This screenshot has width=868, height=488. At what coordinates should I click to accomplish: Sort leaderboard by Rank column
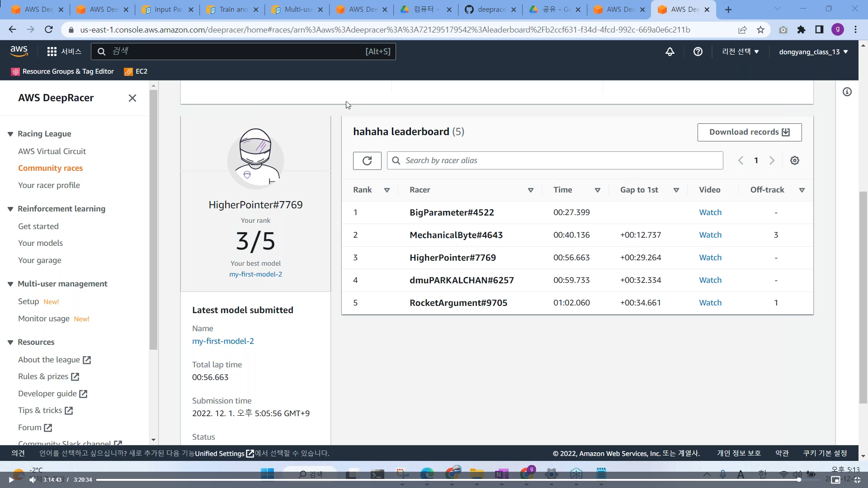tap(387, 190)
